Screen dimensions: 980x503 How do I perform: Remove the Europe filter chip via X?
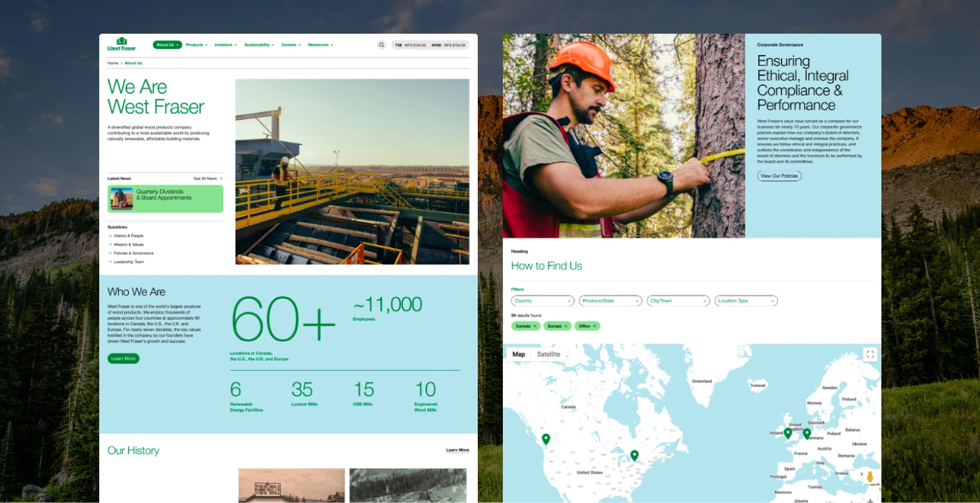point(566,326)
